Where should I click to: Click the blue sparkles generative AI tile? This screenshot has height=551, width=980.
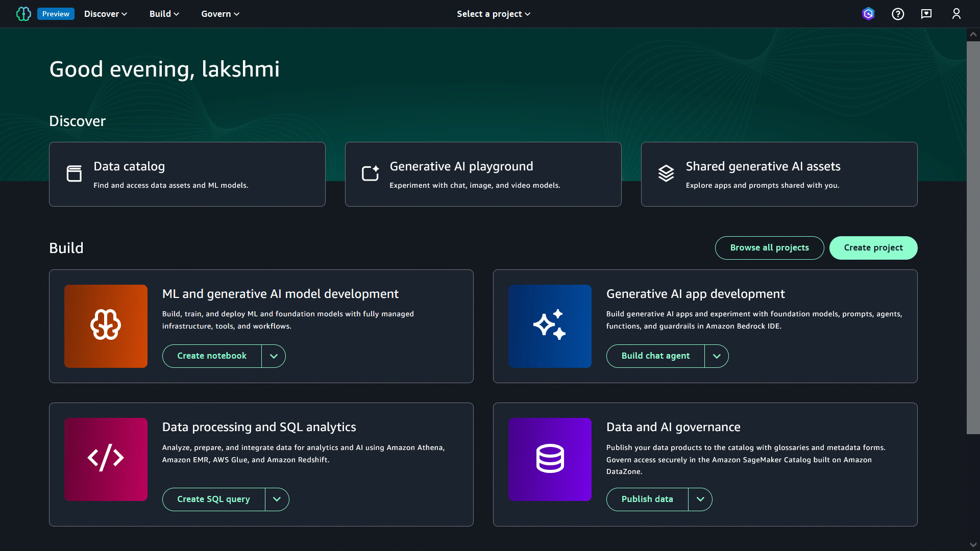click(x=550, y=326)
